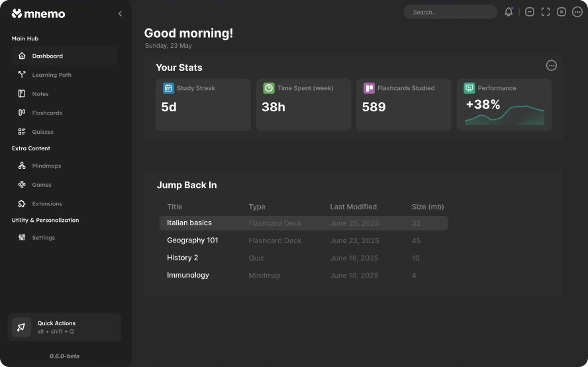Sort by Last Modified column header
The height and width of the screenshot is (367, 588).
pos(353,207)
